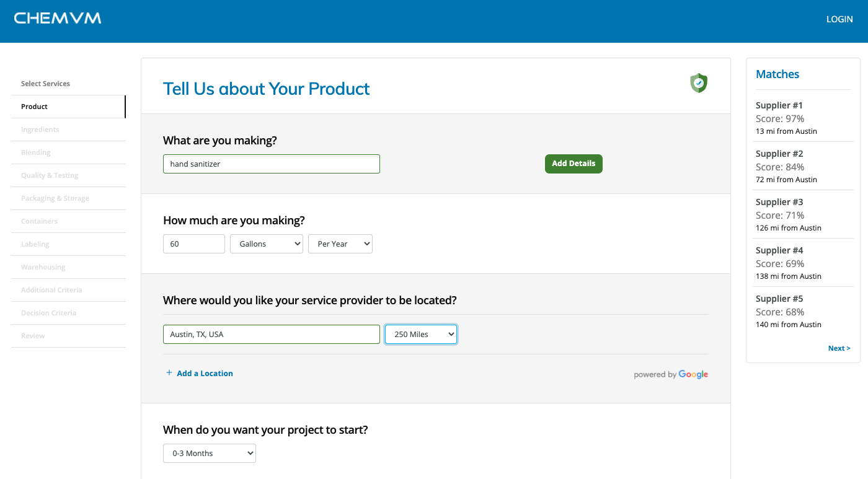Open the Gallons unit dropdown
The image size is (868, 479).
click(x=266, y=244)
